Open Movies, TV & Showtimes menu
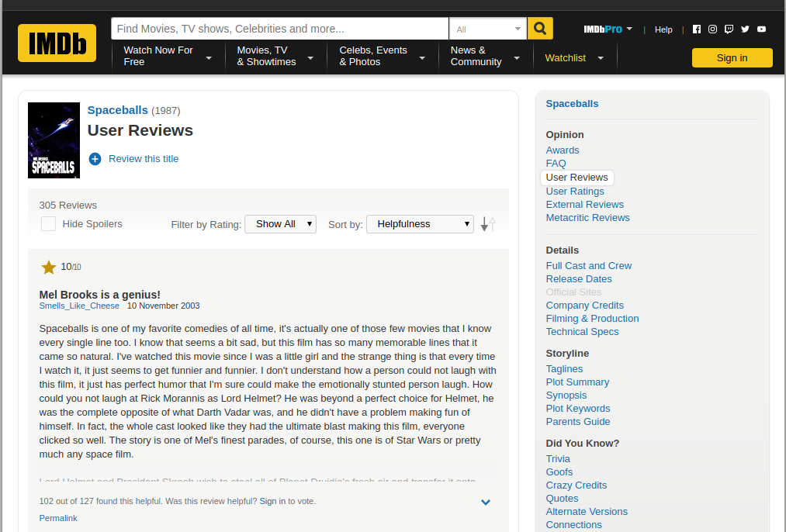 275,56
